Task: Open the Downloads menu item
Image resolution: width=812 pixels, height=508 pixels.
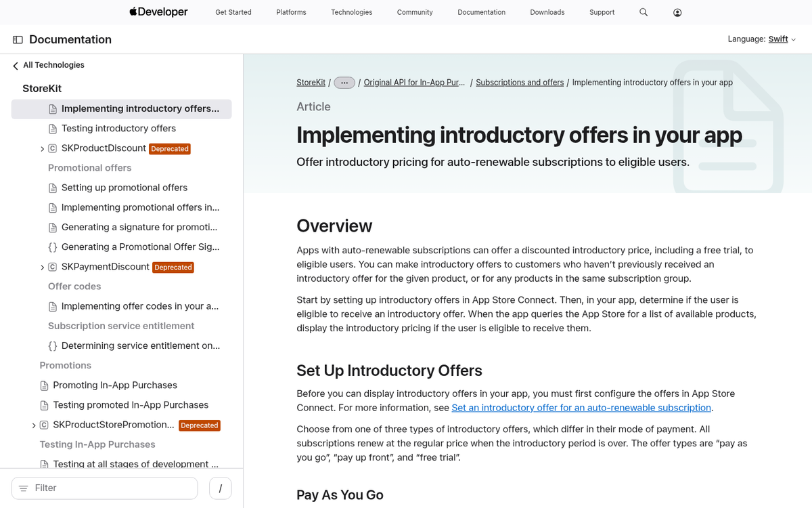Action: pos(547,12)
